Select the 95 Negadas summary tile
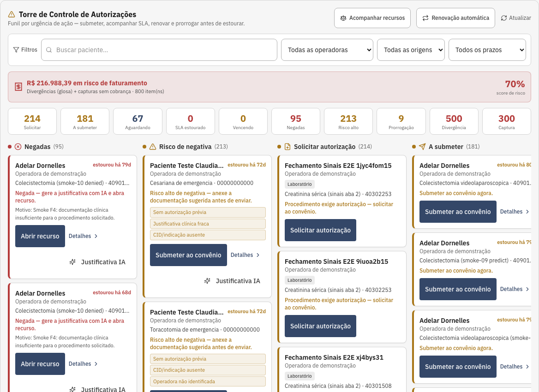The width and height of the screenshot is (539, 392). coord(296,121)
